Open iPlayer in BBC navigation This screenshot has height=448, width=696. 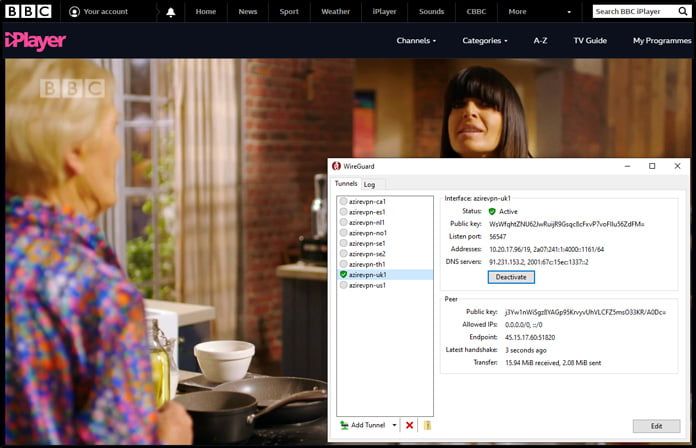(x=384, y=12)
